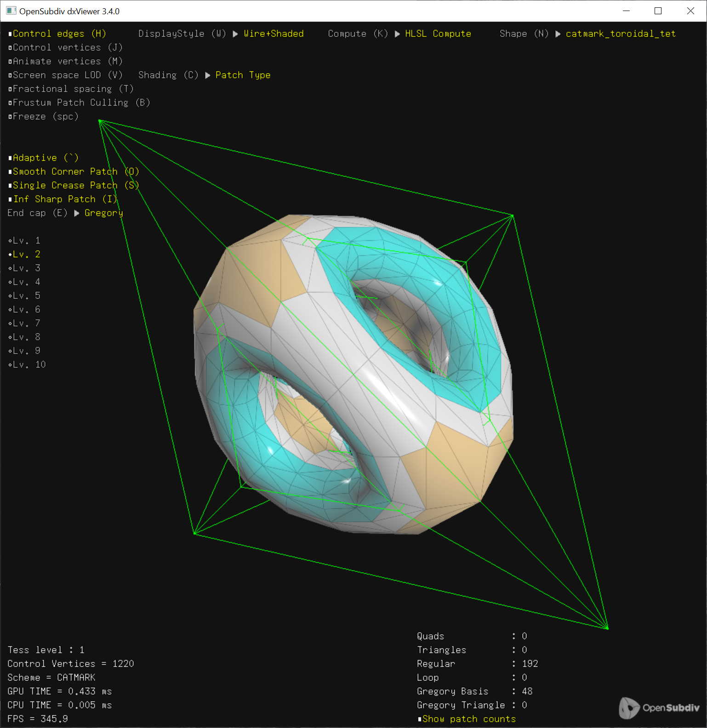Toggle the Control edges (H) checkbox
The image size is (707, 728).
click(57, 34)
